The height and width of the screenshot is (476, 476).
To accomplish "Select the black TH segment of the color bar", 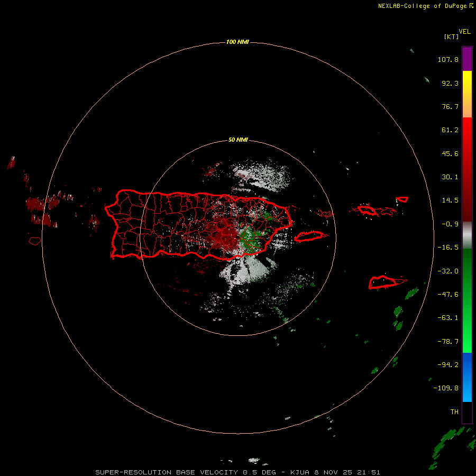I will (x=467, y=412).
